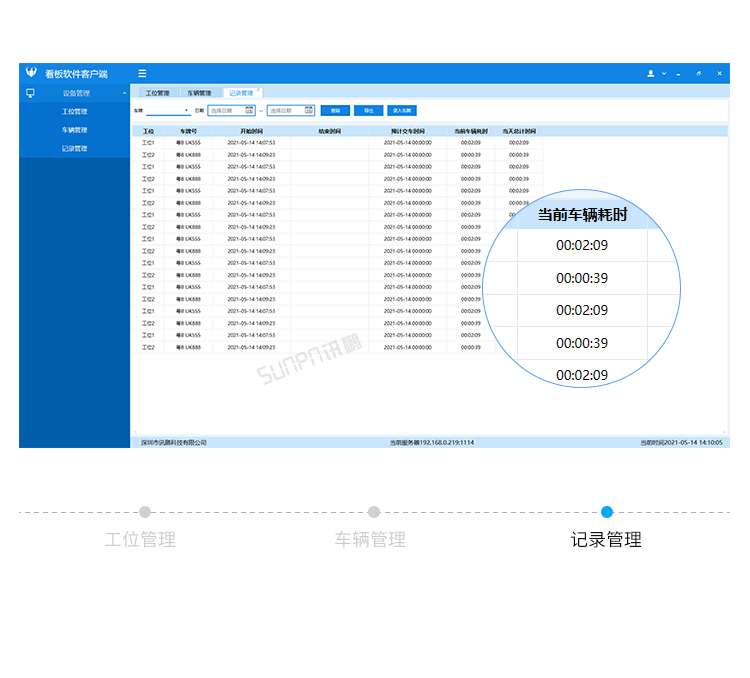Select 车辆管理 in the sidebar
This screenshot has width=750, height=678.
75,130
